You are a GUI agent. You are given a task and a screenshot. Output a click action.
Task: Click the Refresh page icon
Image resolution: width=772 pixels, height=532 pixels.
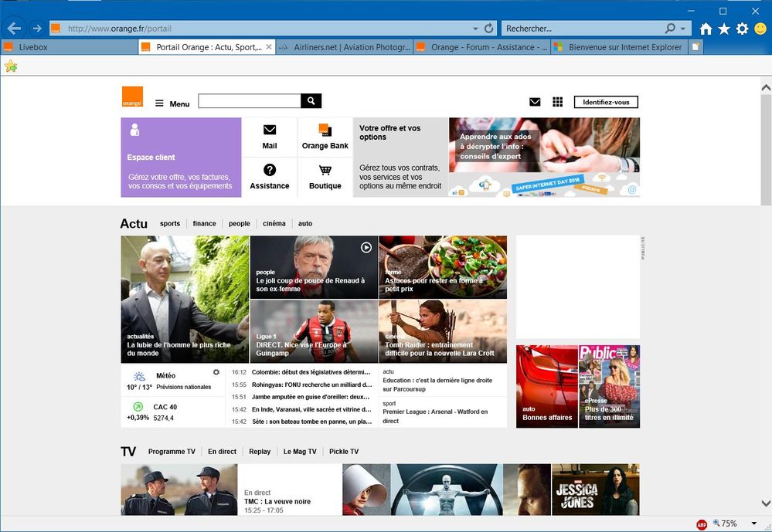click(x=488, y=29)
